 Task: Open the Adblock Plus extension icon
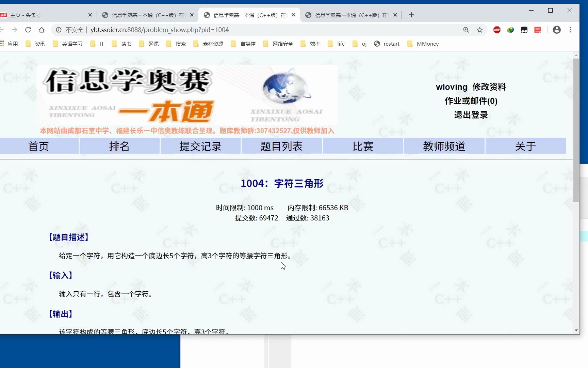coord(496,30)
